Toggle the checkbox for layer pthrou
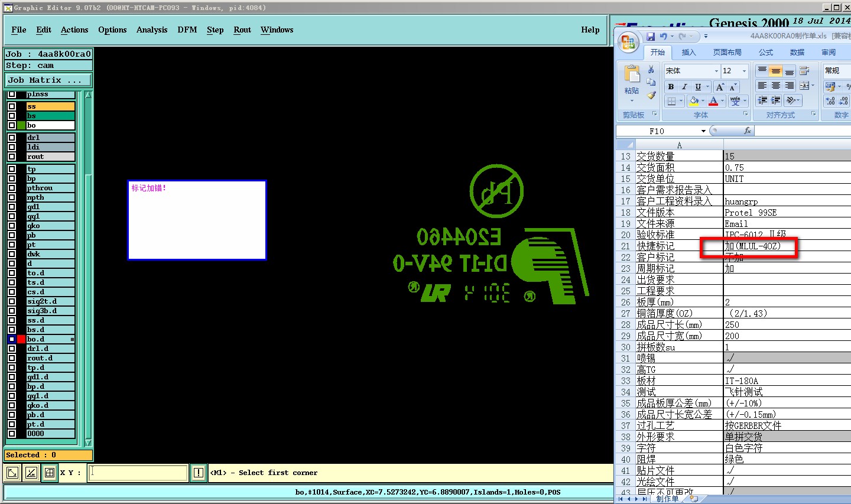This screenshot has height=504, width=851. click(12, 188)
